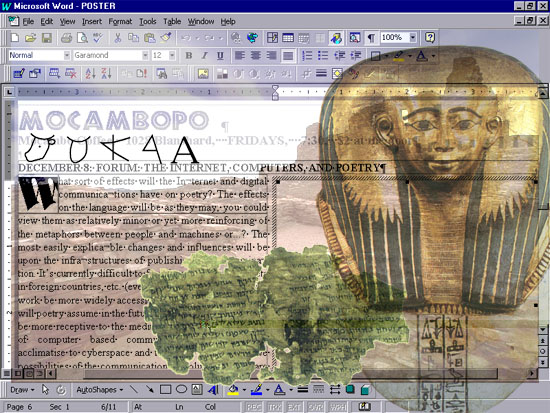Viewport: 550px width, 413px height.
Task: Toggle OVR overtype mode in status bar
Action: pyautogui.click(x=315, y=407)
